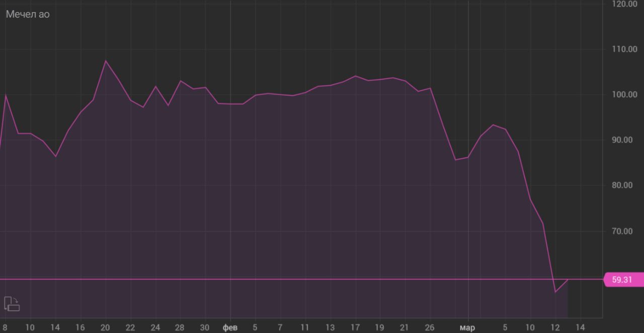Click date label 17 on time axis

[355, 328]
